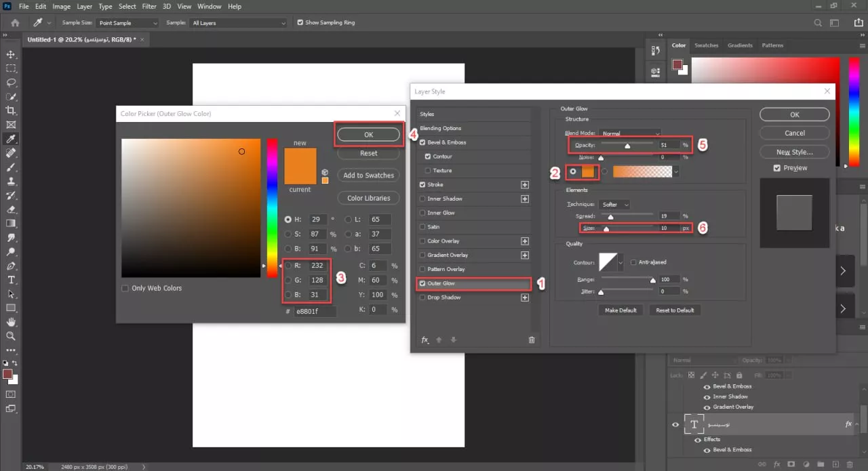Select the Frame tool
This screenshot has width=868, height=471.
tap(11, 125)
